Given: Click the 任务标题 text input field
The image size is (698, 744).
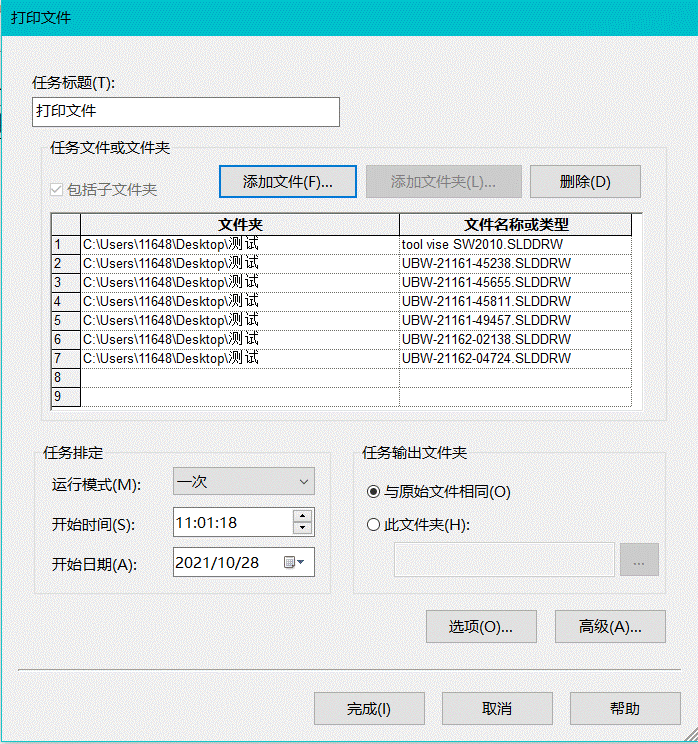Looking at the screenshot, I should [x=186, y=112].
